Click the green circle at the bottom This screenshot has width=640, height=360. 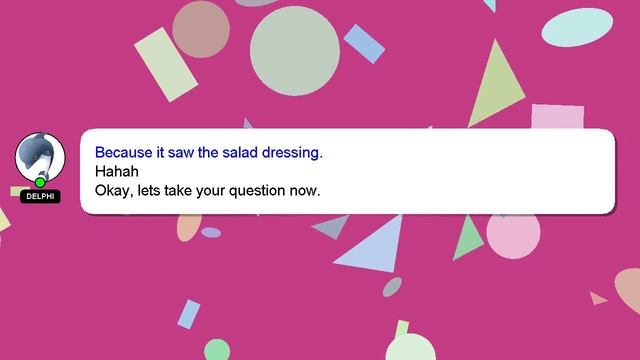[217, 350]
